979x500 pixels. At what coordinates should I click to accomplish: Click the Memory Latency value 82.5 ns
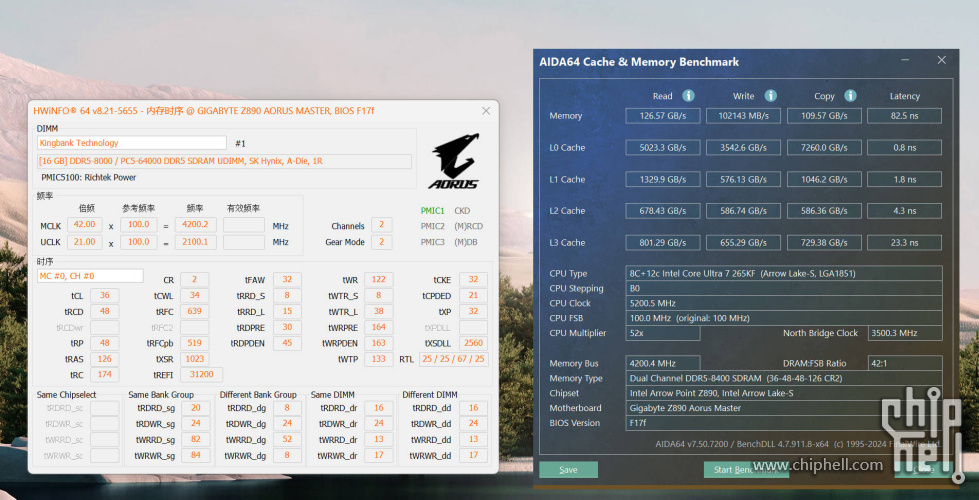(904, 115)
